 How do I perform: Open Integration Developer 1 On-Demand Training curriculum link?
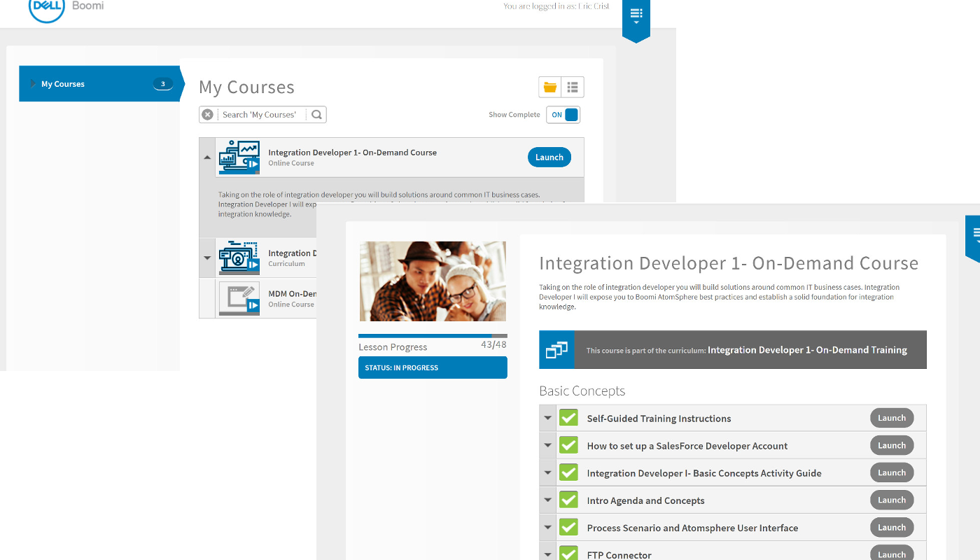click(807, 350)
